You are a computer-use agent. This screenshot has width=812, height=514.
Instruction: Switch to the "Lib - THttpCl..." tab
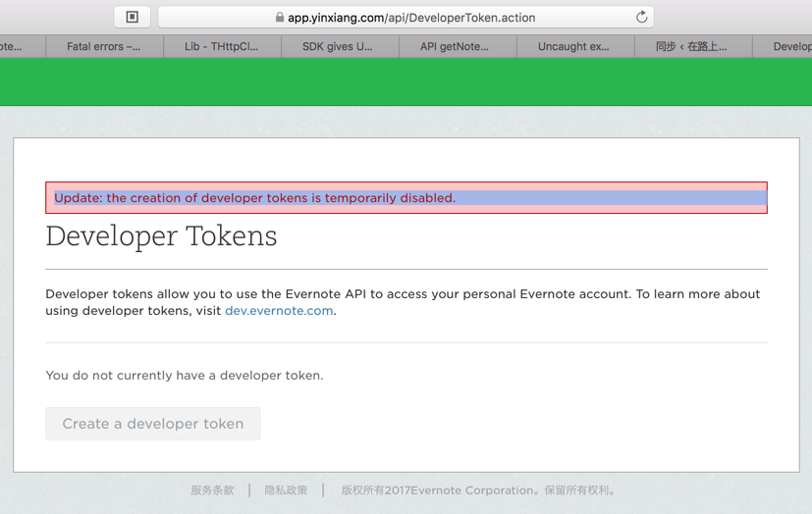click(x=222, y=46)
